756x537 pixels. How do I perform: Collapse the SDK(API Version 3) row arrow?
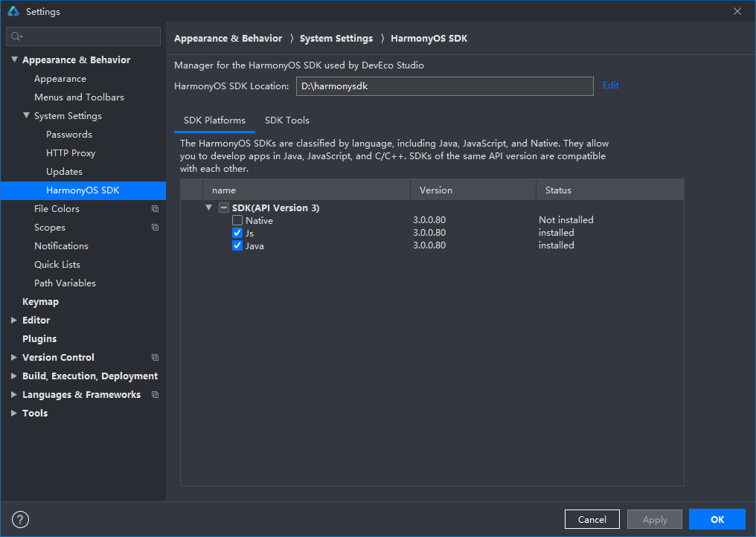click(209, 208)
